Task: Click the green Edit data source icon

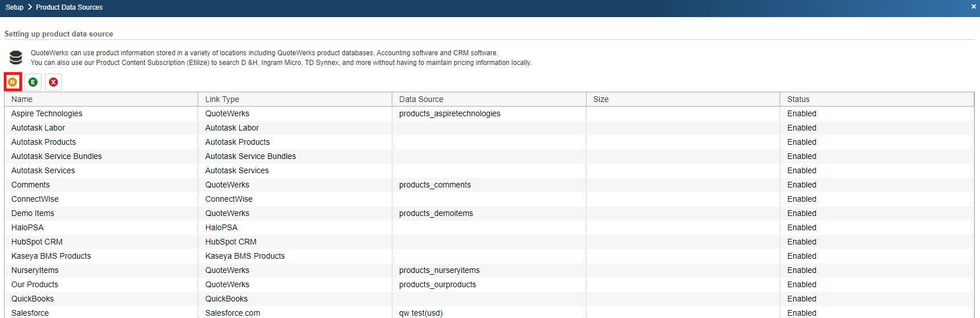Action: 33,82
